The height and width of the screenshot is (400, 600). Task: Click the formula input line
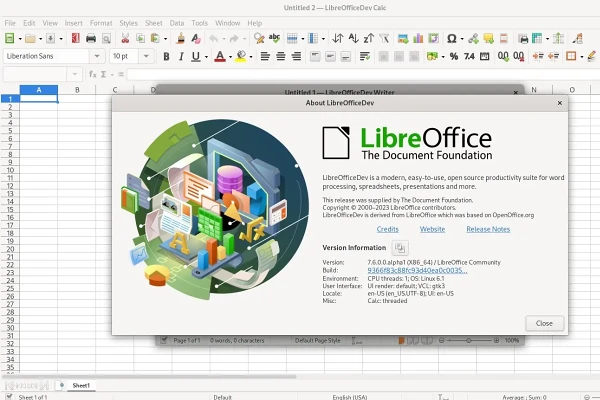[362, 74]
